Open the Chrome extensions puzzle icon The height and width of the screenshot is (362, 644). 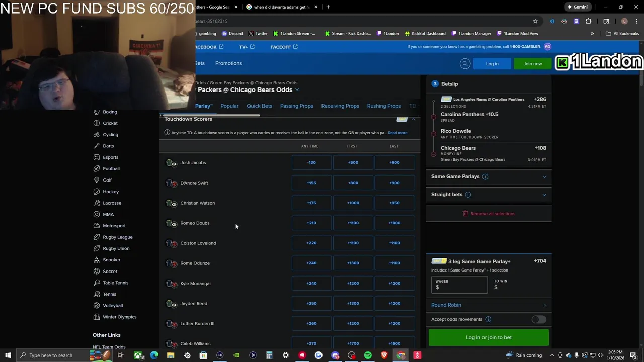[x=589, y=21]
